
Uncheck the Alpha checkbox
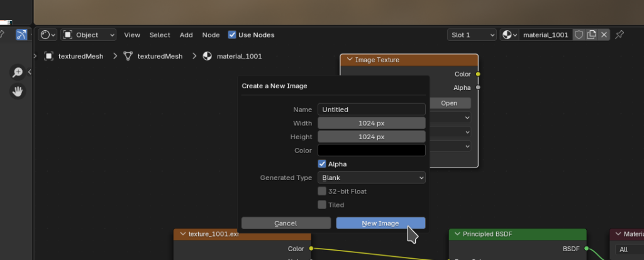(x=322, y=164)
